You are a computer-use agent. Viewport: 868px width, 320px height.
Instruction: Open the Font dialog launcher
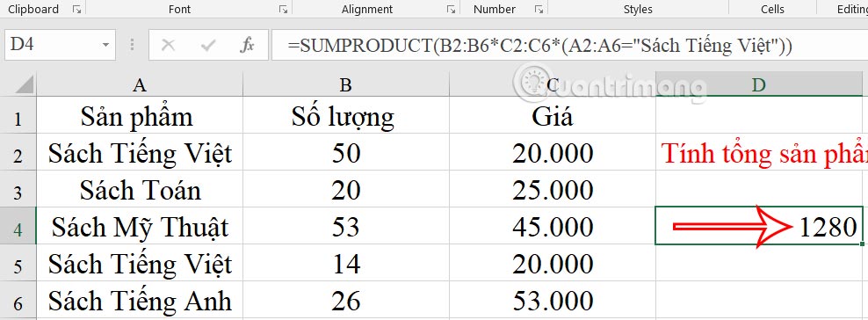point(283,9)
